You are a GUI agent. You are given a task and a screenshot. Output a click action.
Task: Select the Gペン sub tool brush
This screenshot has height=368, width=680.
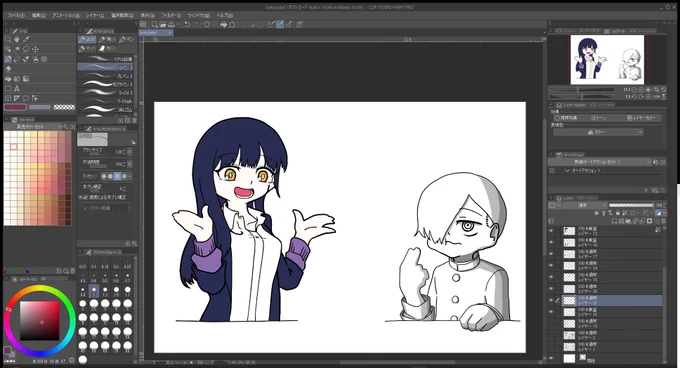(105, 68)
